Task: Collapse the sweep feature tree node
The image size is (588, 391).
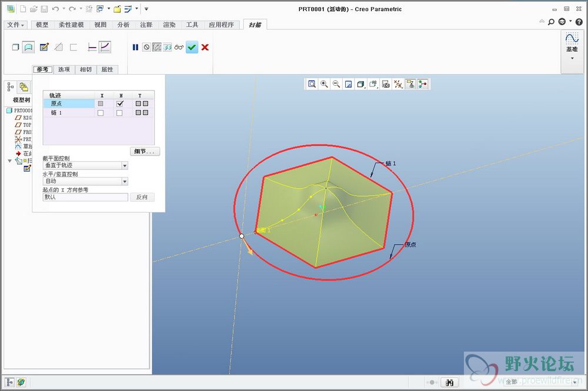Action: [10, 161]
